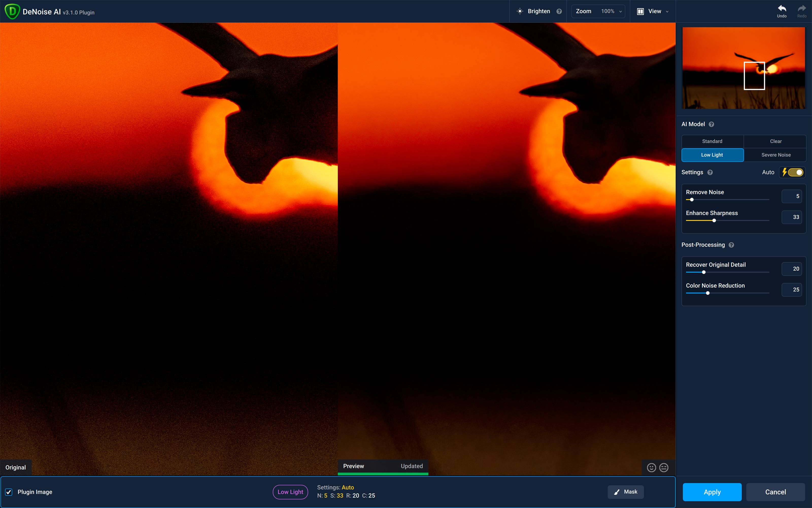The height and width of the screenshot is (508, 812).
Task: Select the Low Light AI model
Action: (x=712, y=155)
